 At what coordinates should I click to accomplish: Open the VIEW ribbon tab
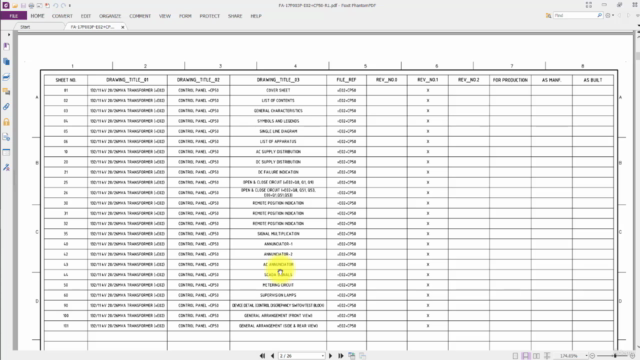point(165,16)
